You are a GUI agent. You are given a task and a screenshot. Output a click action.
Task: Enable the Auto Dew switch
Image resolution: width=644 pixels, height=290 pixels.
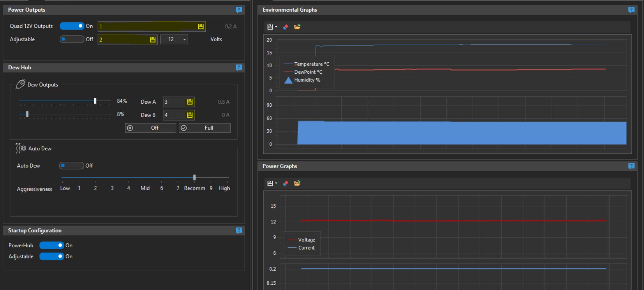coord(72,166)
